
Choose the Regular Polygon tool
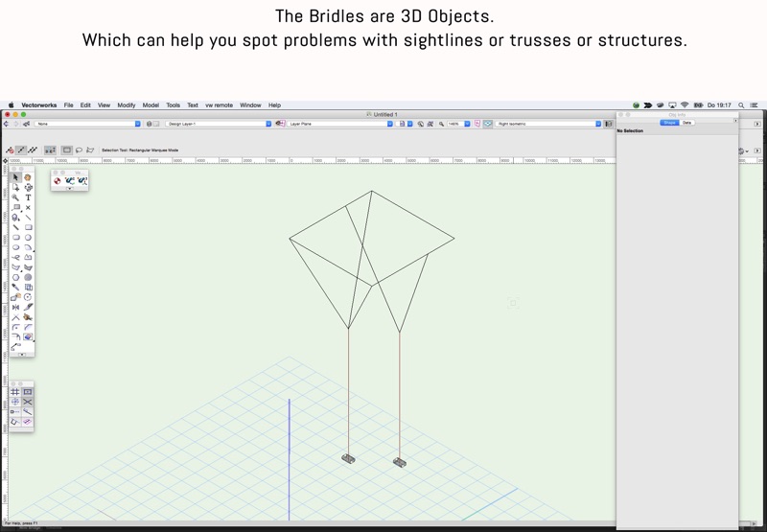click(15, 277)
